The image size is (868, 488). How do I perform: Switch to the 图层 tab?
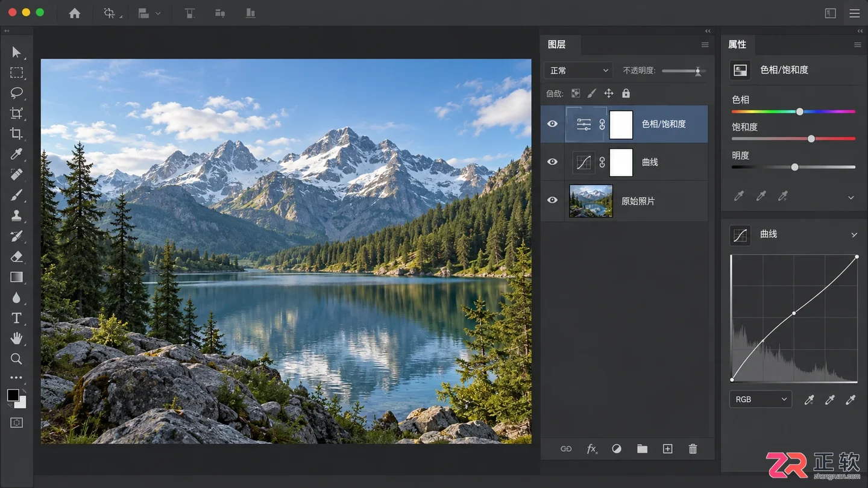coord(556,45)
